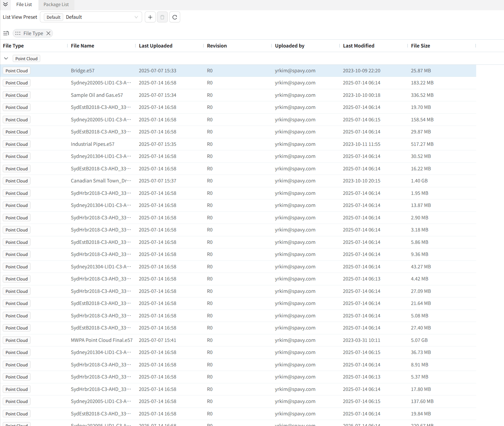Collapse the Point Cloud group
The image size is (504, 426).
point(6,58)
